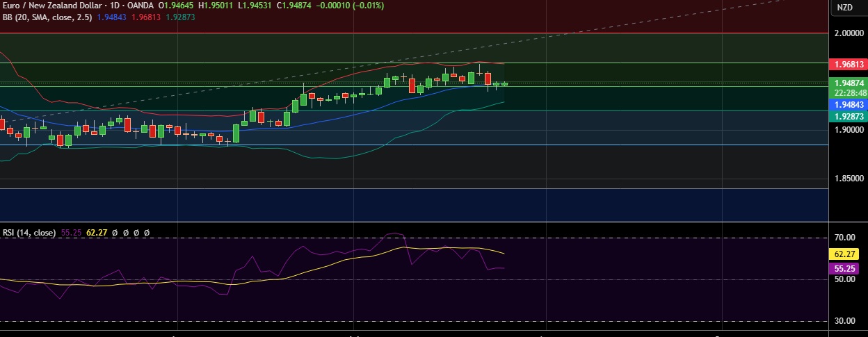
Task: Click the purple 55.25 value in RSI legend
Action: tap(71, 233)
